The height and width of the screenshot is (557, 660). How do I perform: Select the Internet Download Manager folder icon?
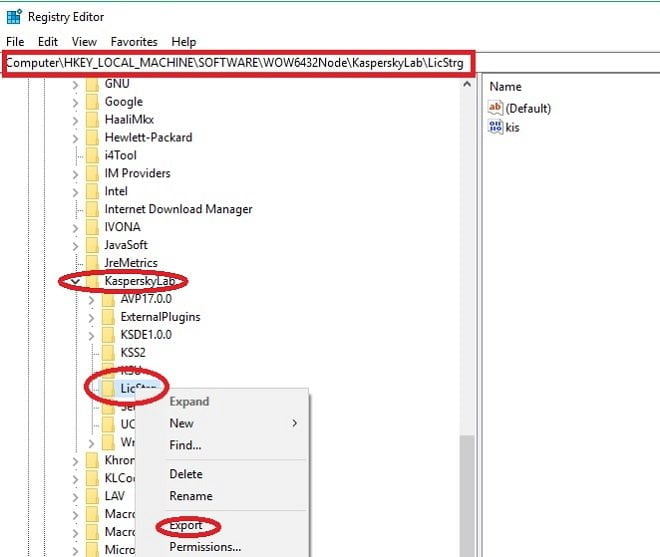[93, 209]
